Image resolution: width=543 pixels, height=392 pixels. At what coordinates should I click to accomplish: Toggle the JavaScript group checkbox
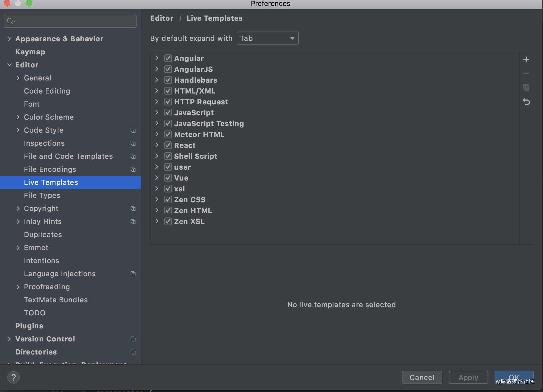click(168, 113)
